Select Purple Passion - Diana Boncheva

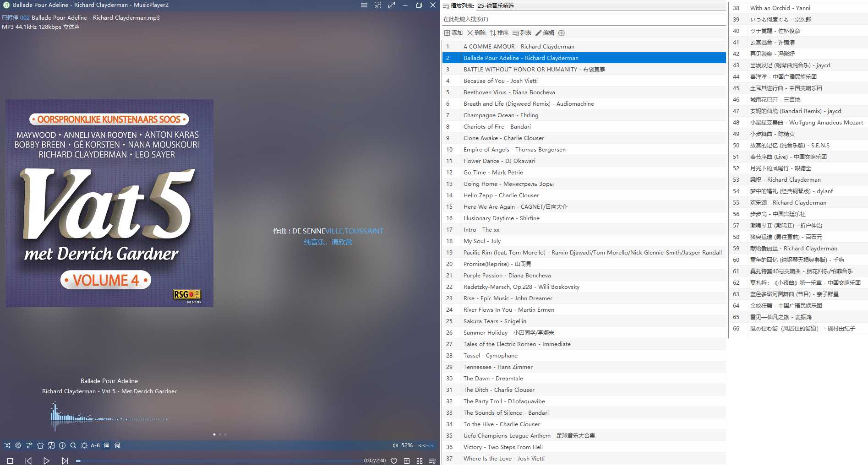pos(584,275)
